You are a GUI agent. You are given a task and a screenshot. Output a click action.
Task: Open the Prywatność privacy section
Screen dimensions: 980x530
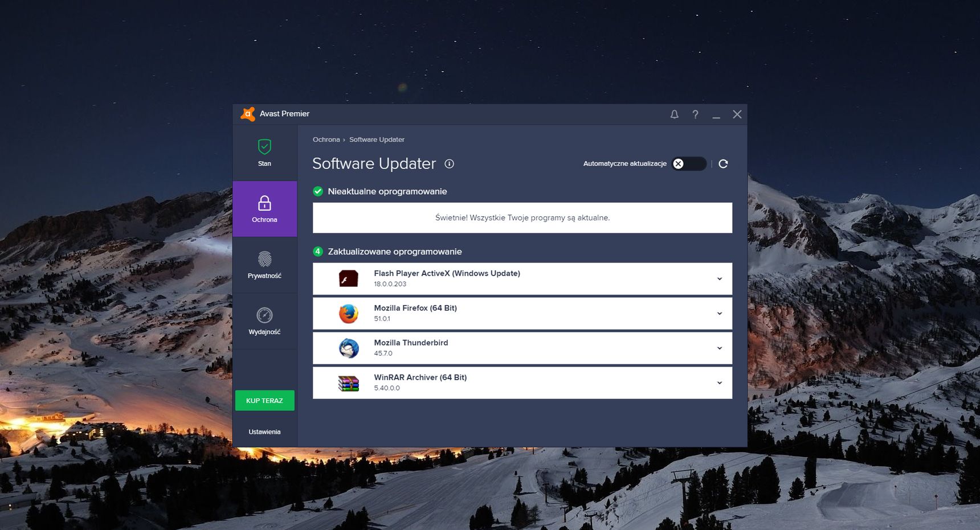click(x=264, y=265)
